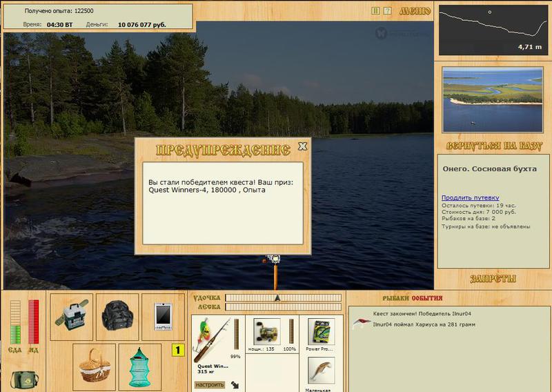
Task: Select tackle slot number 1
Action: coord(178,350)
